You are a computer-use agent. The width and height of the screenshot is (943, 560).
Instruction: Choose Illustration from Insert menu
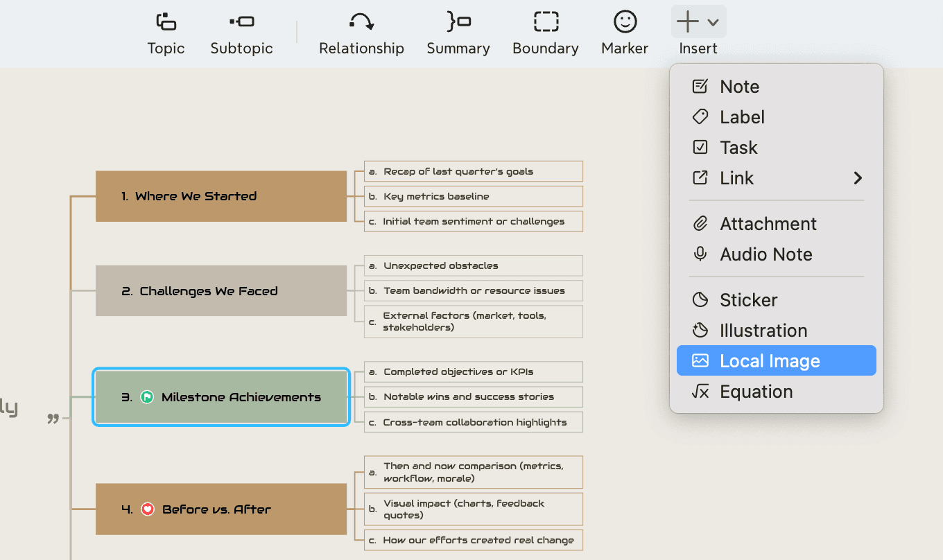pos(777,331)
